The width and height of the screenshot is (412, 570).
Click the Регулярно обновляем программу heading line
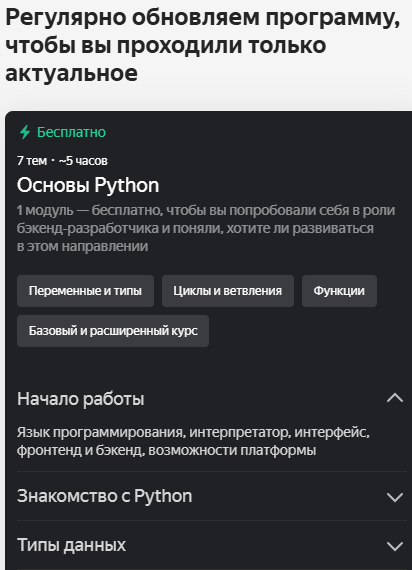[203, 18]
